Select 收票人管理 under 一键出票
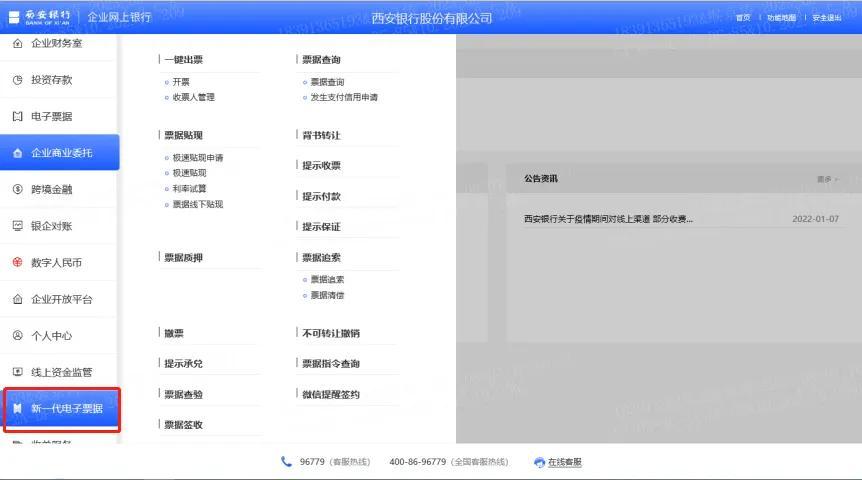 [x=194, y=97]
